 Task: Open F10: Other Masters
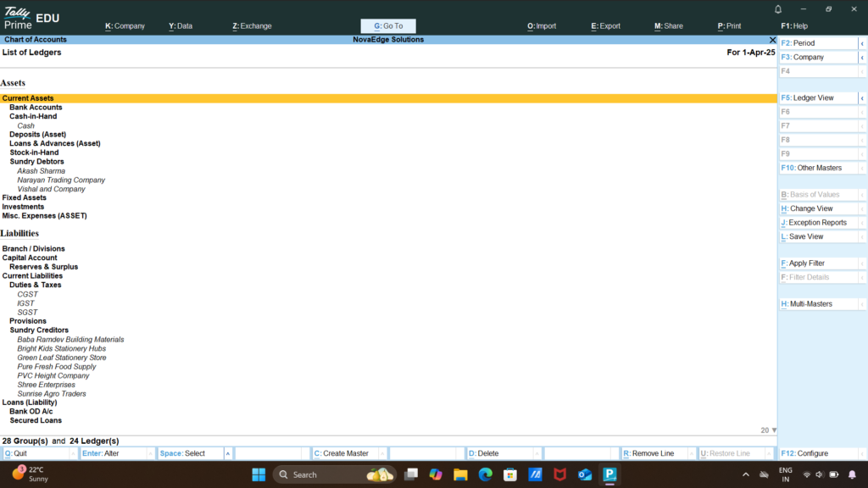click(x=818, y=168)
